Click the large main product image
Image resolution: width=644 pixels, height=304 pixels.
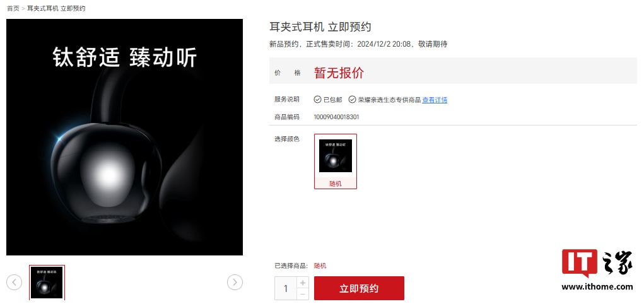click(124, 137)
